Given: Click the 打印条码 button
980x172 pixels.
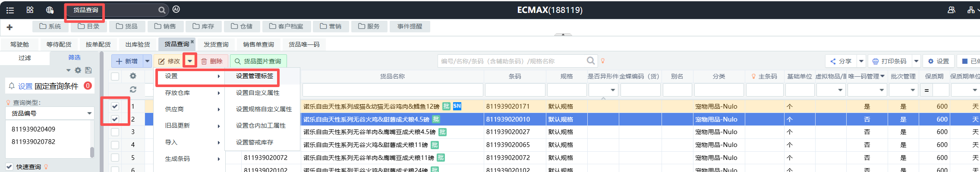Looking at the screenshot, I should coord(889,61).
